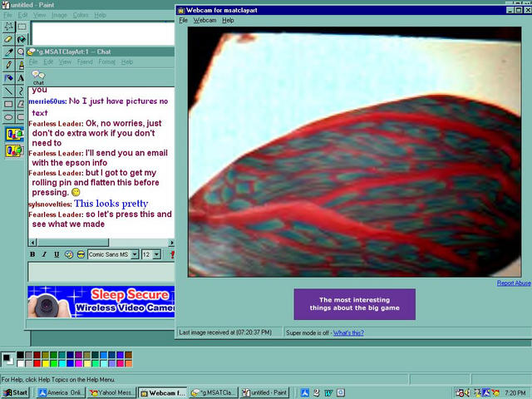Image resolution: width=532 pixels, height=399 pixels.
Task: Select the Polygon tool in Paint
Action: tap(21, 104)
